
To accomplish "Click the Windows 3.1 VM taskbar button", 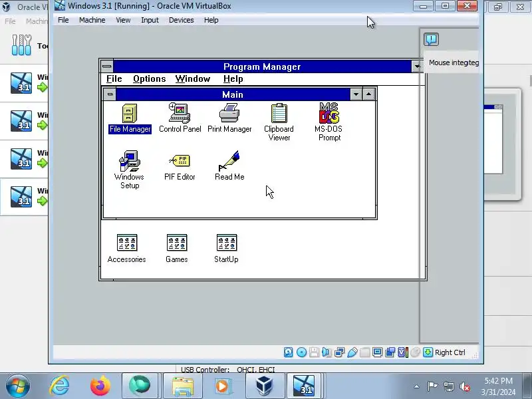I will point(304,386).
